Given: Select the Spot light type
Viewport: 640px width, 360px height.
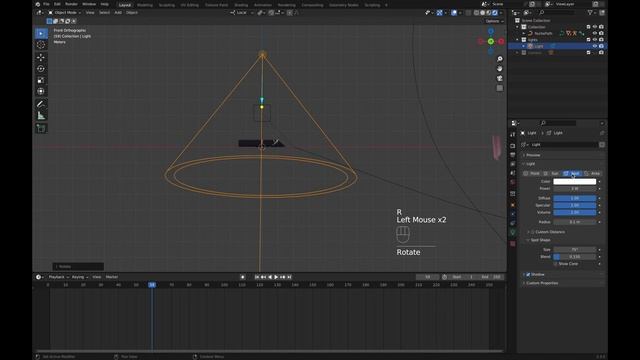Looking at the screenshot, I should pyautogui.click(x=572, y=173).
